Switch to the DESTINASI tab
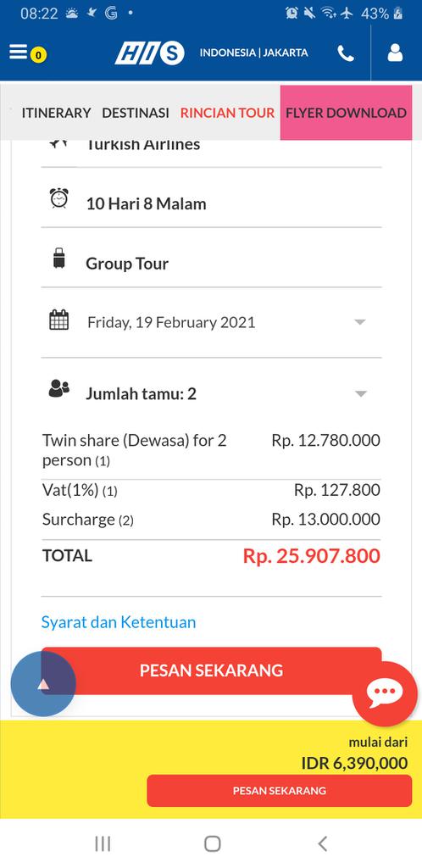Image resolution: width=422 pixels, height=868 pixels. (x=136, y=113)
